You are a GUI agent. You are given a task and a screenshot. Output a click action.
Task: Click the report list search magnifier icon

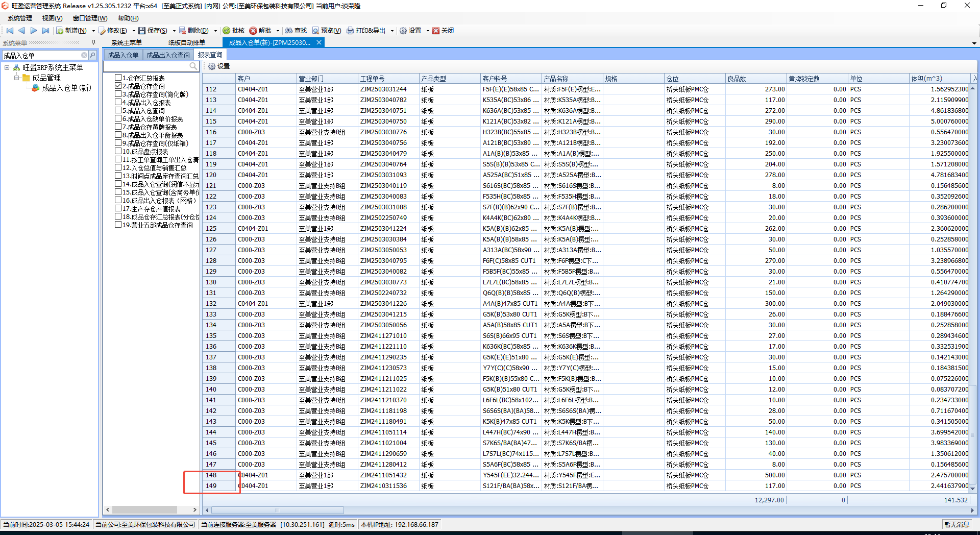point(193,66)
